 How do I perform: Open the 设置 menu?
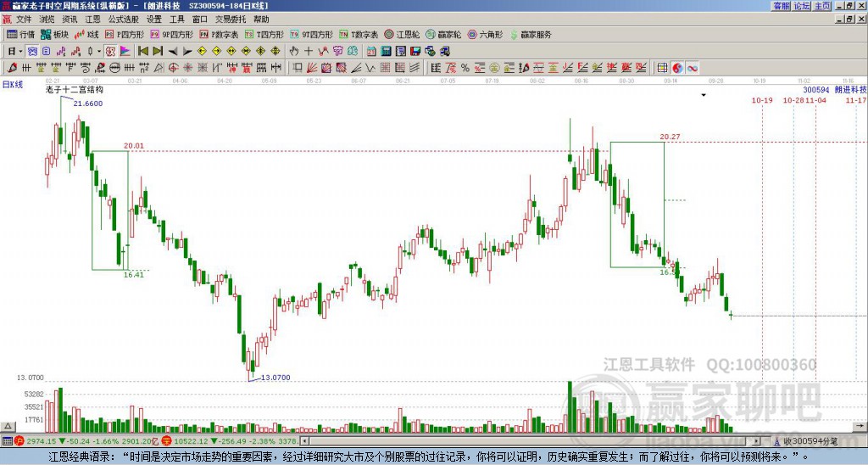(x=154, y=20)
